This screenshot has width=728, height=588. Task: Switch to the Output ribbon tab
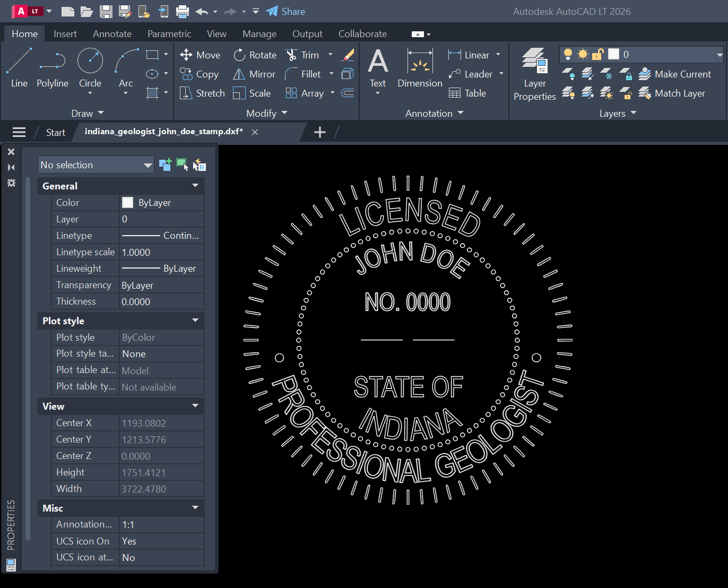pos(307,34)
